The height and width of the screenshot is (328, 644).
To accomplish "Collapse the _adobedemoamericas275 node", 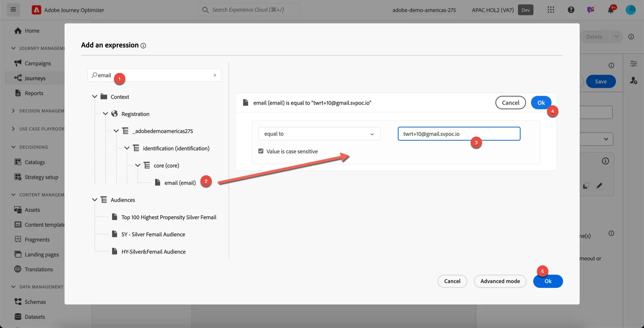I will tap(116, 131).
